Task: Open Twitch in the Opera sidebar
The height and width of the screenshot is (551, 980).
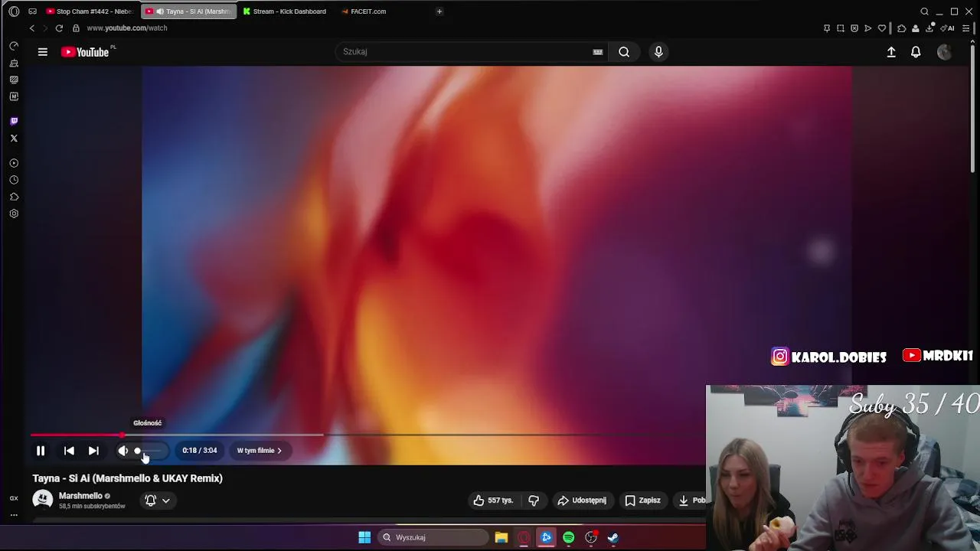Action: (x=14, y=121)
